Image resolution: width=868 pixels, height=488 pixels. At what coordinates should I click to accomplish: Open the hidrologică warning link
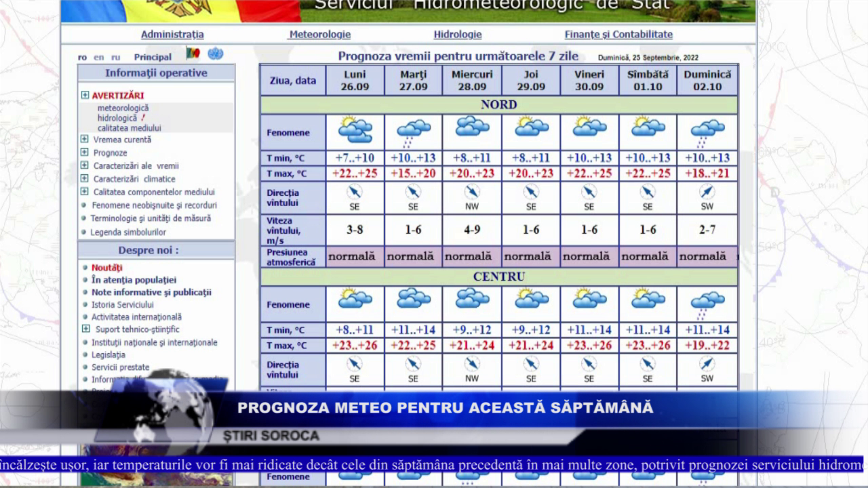click(117, 118)
